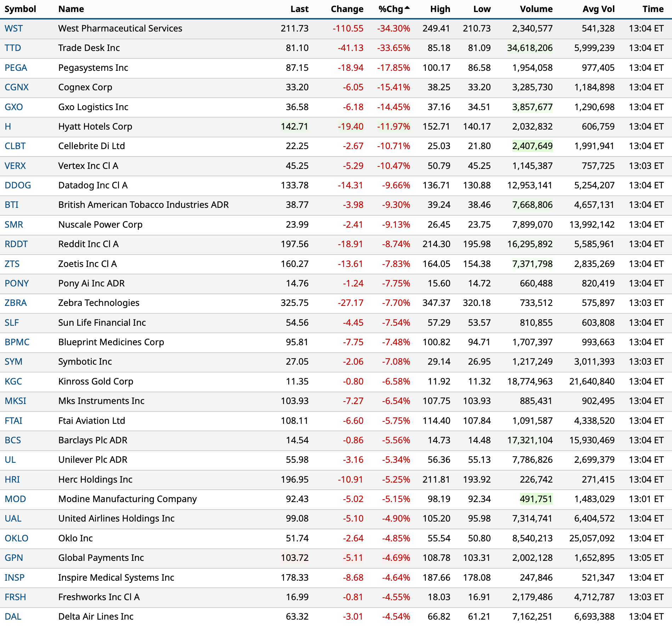Image resolution: width=672 pixels, height=626 pixels.
Task: Click the highlighted MOD volume cell 491,751
Action: coord(536,499)
